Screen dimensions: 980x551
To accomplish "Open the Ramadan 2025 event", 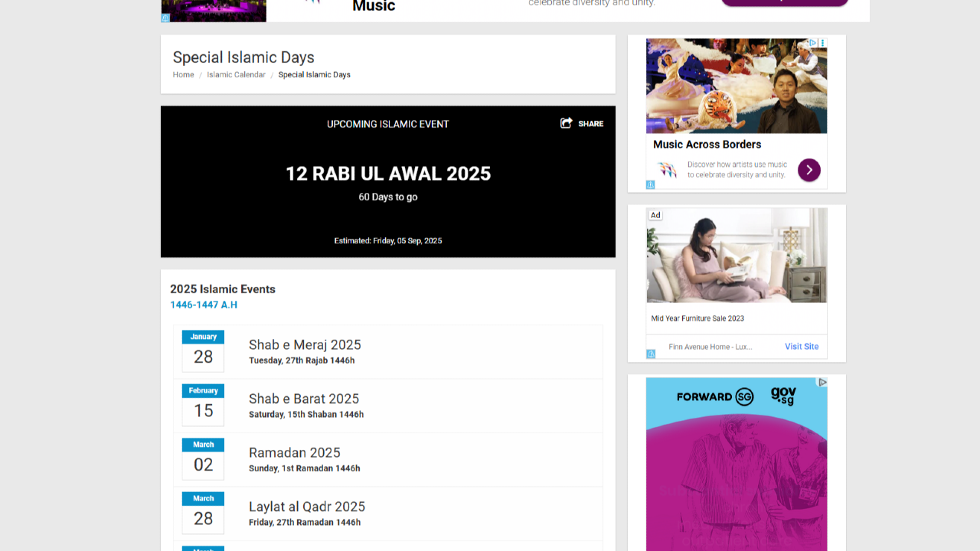I will click(x=294, y=452).
